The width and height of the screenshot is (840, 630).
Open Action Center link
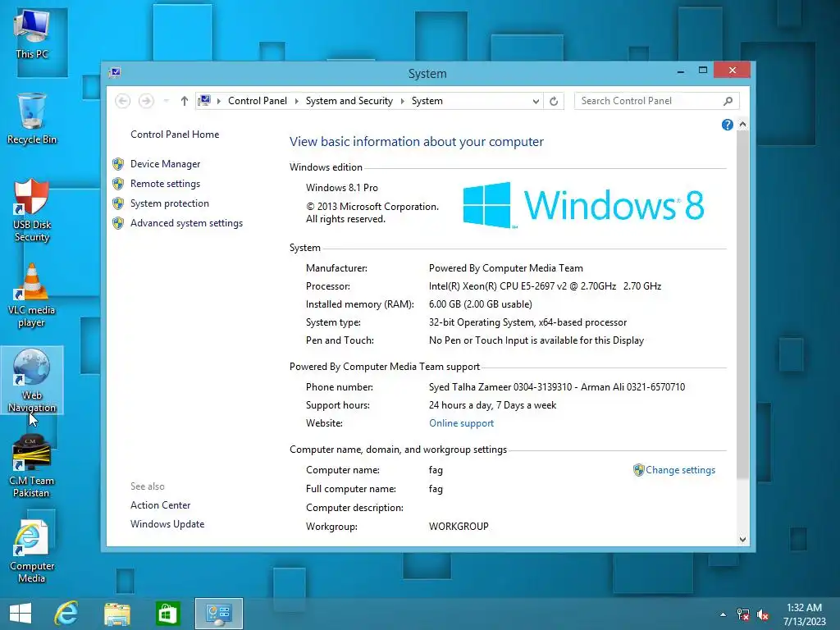point(160,505)
